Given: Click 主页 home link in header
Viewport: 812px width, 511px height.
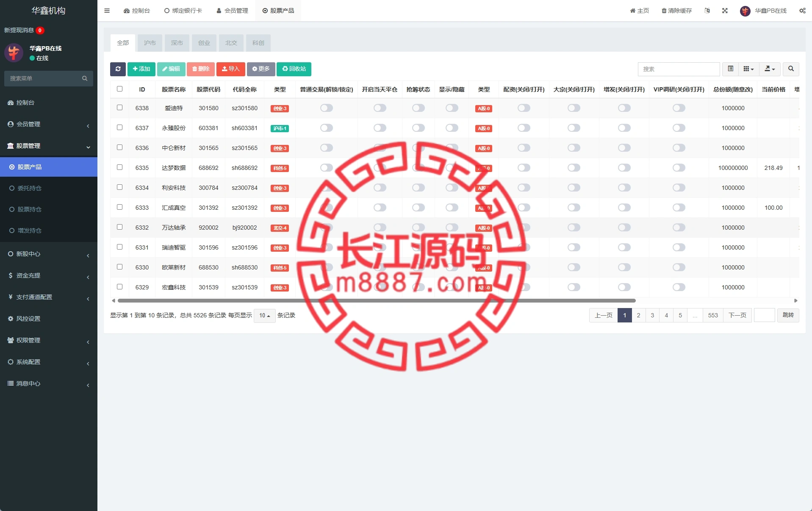Looking at the screenshot, I should tap(640, 11).
